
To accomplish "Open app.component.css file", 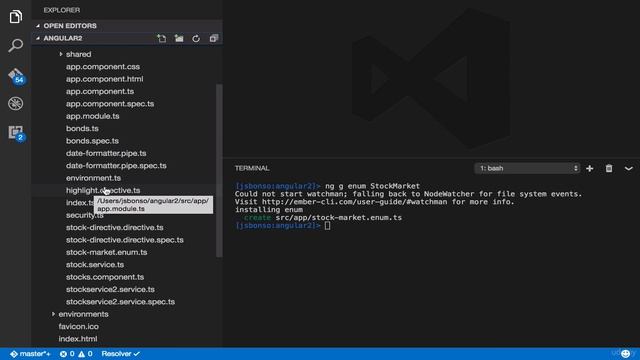I will point(103,67).
